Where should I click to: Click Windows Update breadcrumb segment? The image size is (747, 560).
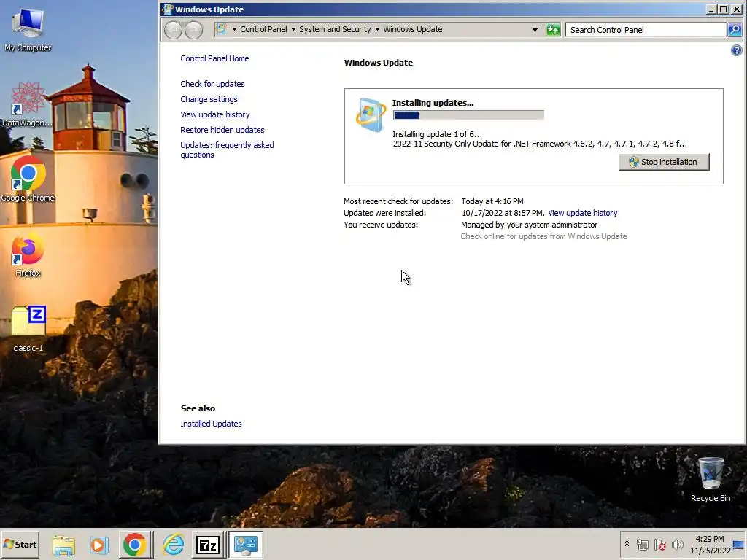coord(413,29)
